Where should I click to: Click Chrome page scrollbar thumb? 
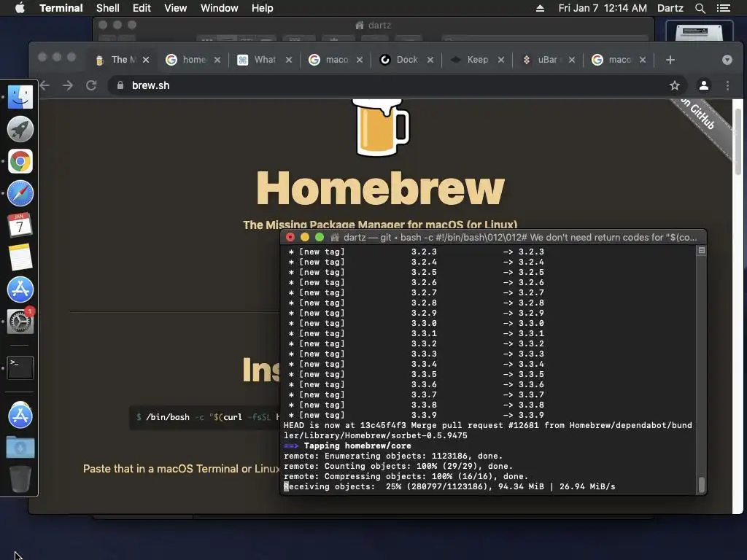click(738, 141)
